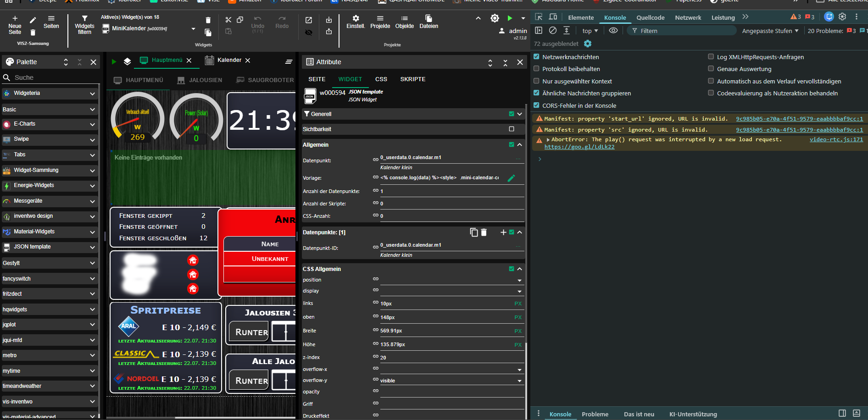Open the Projekte list
Image resolution: width=868 pixels, height=420 pixels.
point(380,18)
